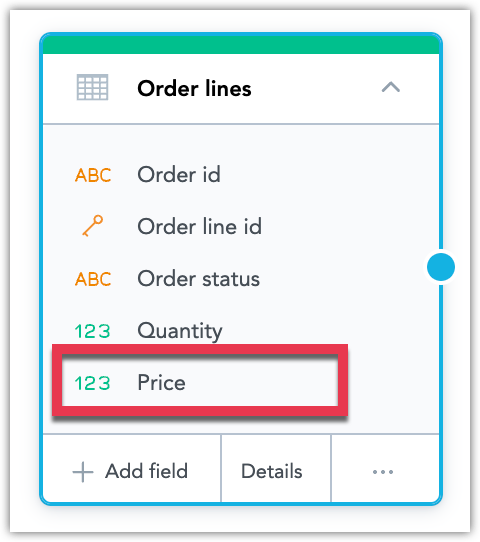Click the dataset table grid icon
The width and height of the screenshot is (480, 542).
point(92,87)
